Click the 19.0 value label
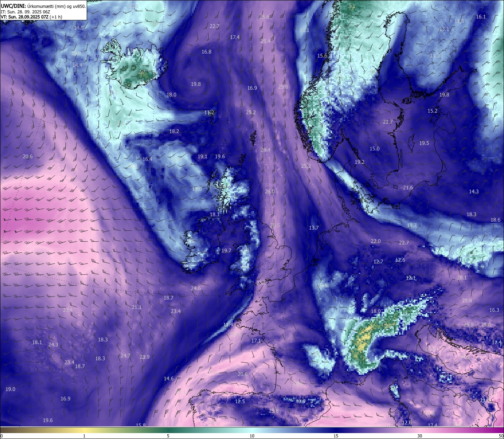 (10, 389)
